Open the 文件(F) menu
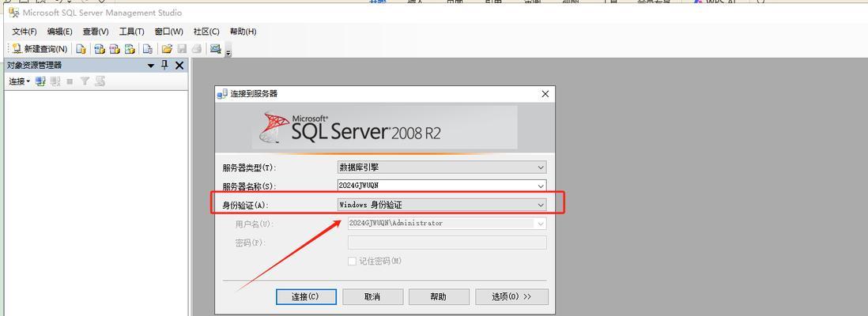The height and width of the screenshot is (316, 868). pos(25,32)
